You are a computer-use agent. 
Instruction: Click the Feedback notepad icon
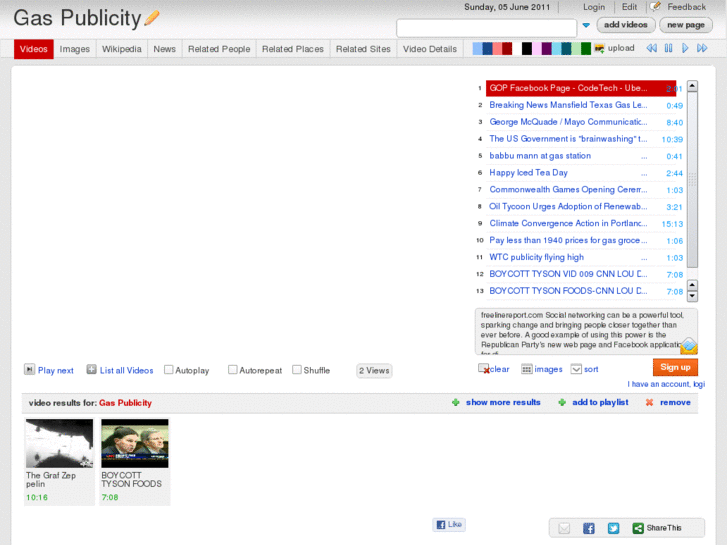[655, 6]
